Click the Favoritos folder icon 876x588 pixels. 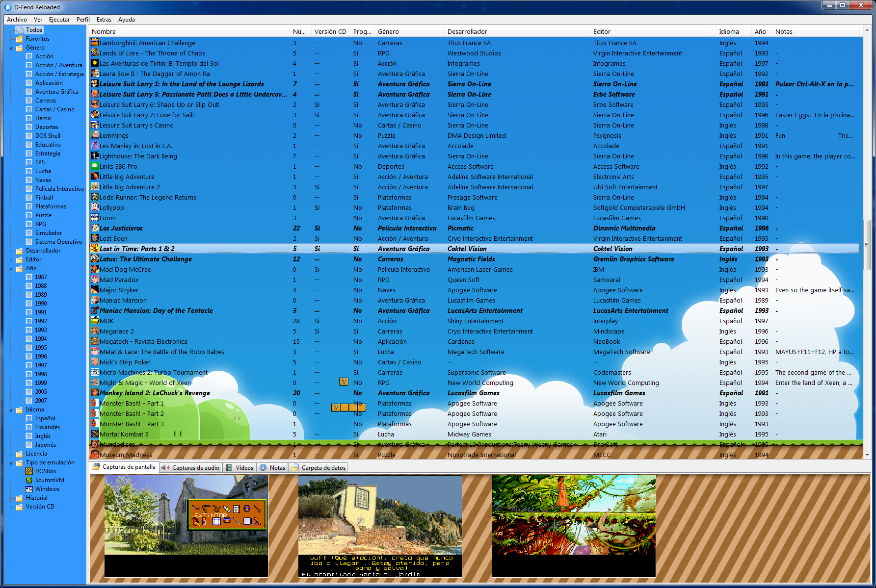click(x=19, y=39)
